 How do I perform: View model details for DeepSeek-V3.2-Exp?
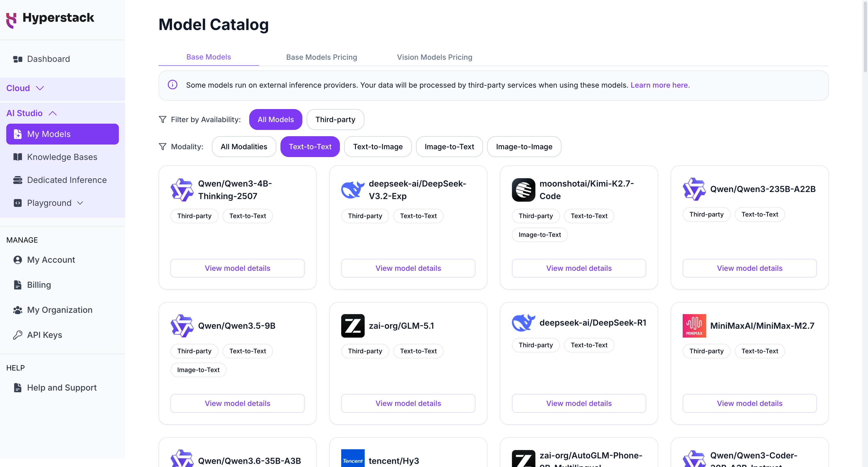[408, 268]
